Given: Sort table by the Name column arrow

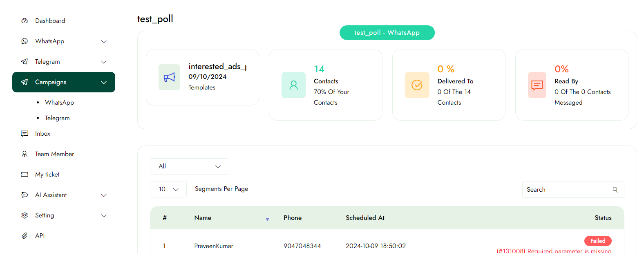Looking at the screenshot, I should point(267,219).
